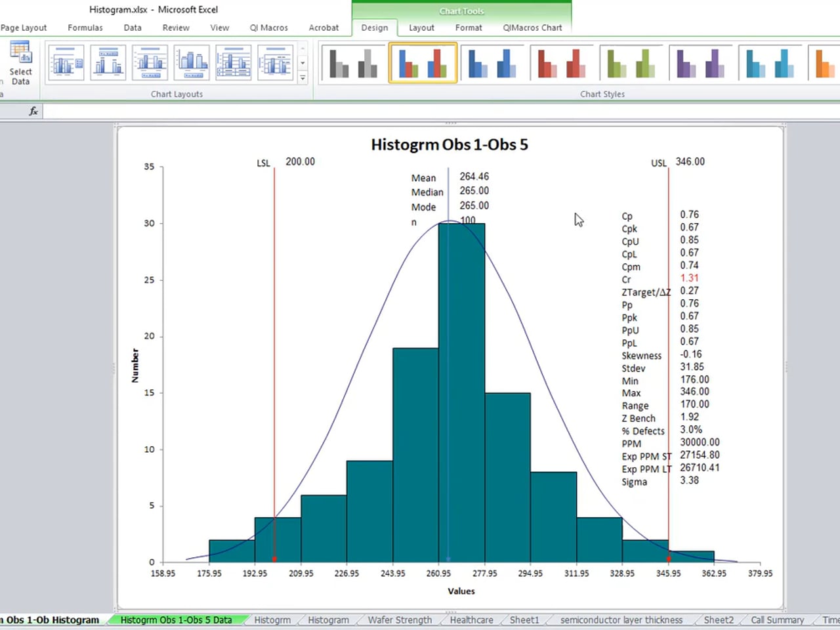Screen dimensions: 840x630
Task: Choose the first chart layout thumbnail
Action: [x=66, y=63]
